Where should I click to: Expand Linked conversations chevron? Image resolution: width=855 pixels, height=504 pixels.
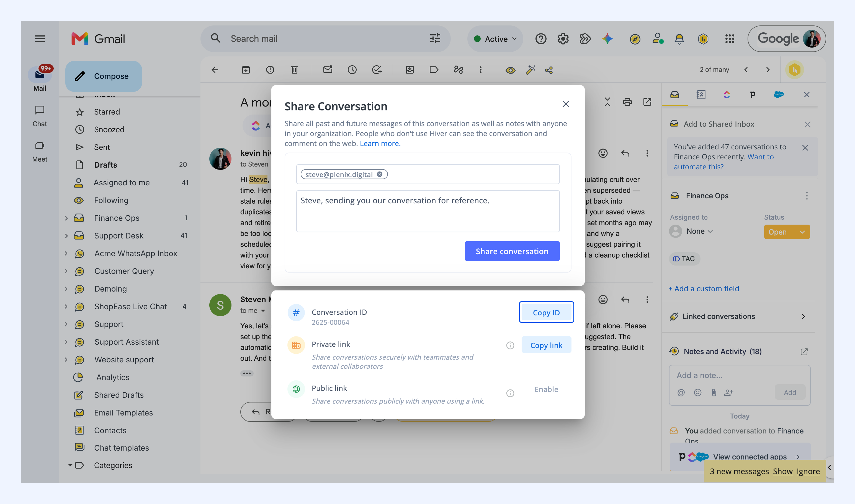coord(803,316)
